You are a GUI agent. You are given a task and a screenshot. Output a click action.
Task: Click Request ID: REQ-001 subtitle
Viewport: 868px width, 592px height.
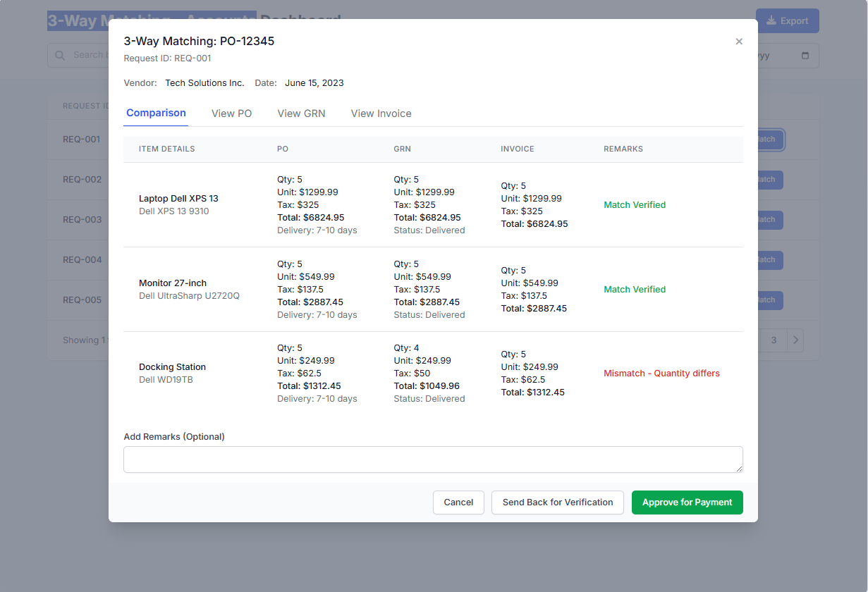[x=167, y=58]
